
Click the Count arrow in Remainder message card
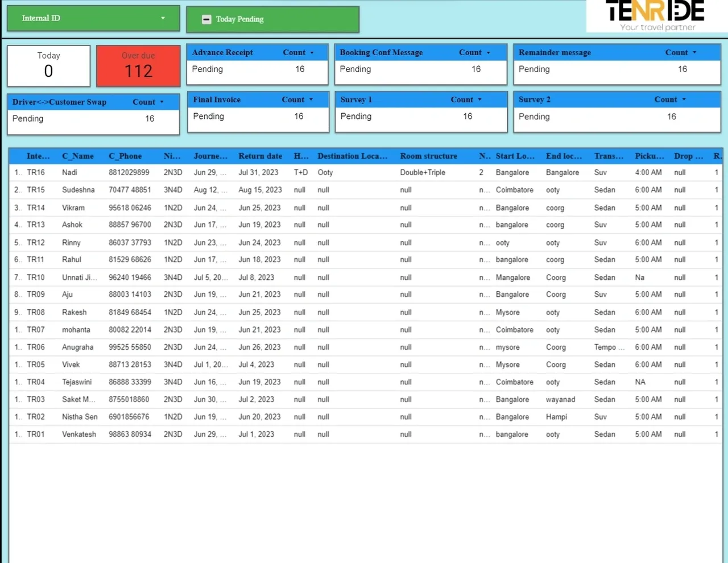(694, 52)
